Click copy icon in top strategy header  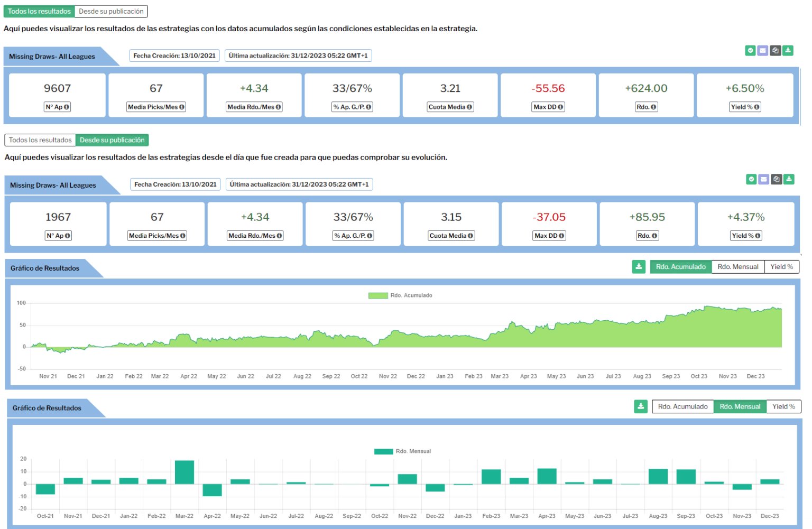[x=775, y=51]
